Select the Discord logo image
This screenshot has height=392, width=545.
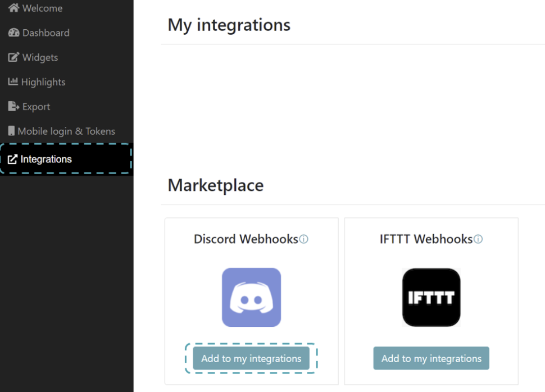tap(251, 297)
